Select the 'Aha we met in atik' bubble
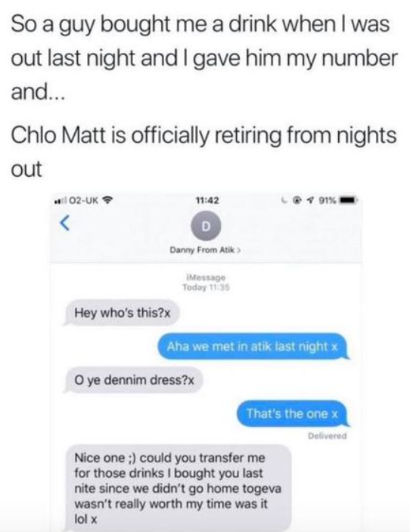Screen dimensions: 410x532 [253, 346]
